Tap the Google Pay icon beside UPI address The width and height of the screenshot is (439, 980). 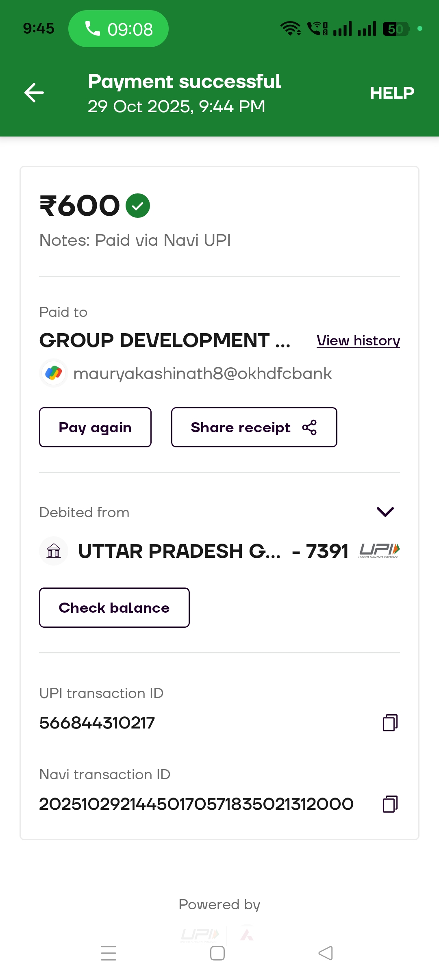(x=54, y=373)
